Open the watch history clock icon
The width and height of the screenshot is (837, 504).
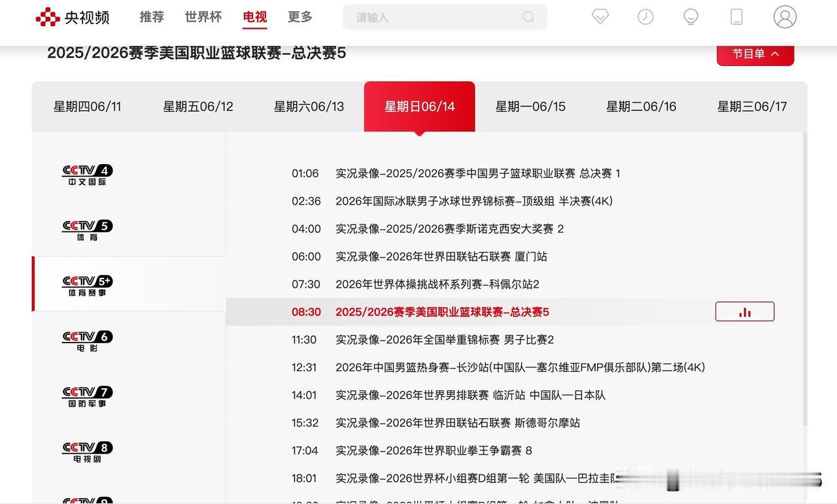coord(645,17)
